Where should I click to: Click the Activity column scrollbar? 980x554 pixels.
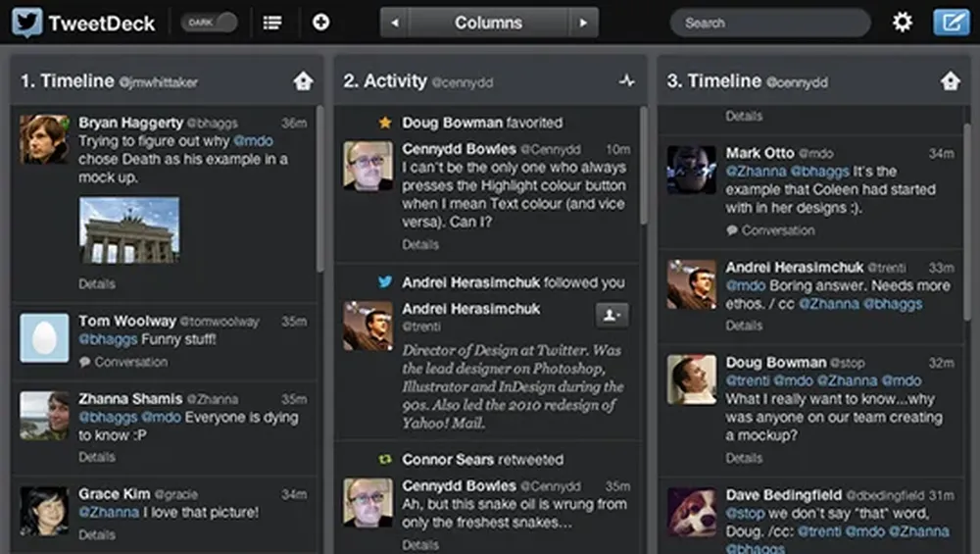643,167
